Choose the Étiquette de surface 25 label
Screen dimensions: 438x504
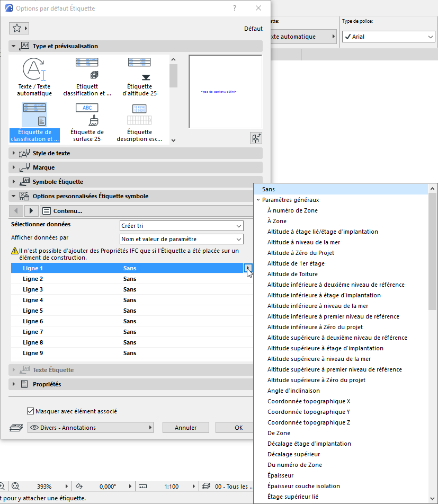pos(86,119)
